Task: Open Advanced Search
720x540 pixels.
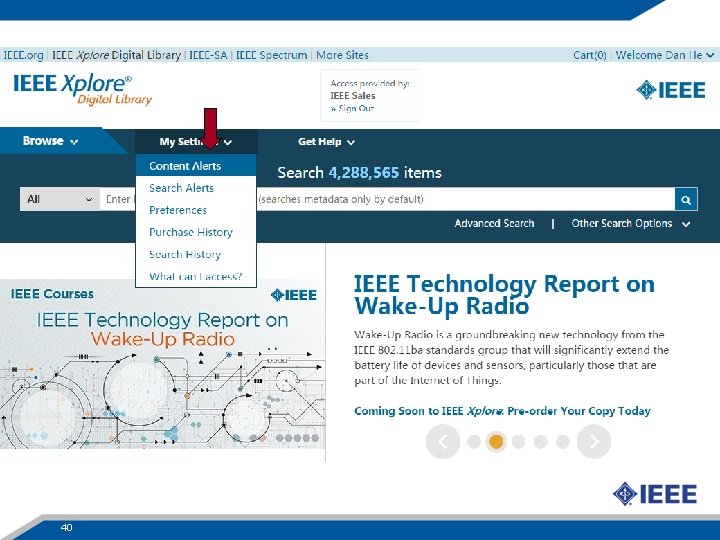Action: click(x=494, y=223)
